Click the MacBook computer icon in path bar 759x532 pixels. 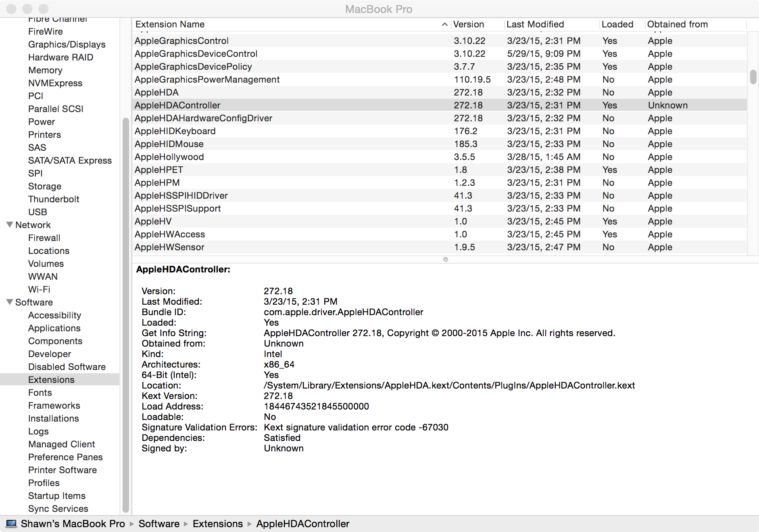point(11,524)
